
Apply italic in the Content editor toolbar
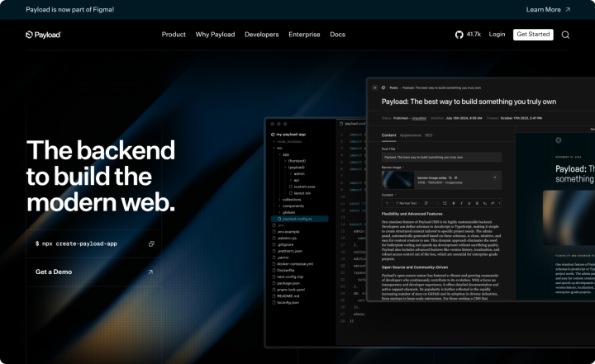pyautogui.click(x=461, y=203)
